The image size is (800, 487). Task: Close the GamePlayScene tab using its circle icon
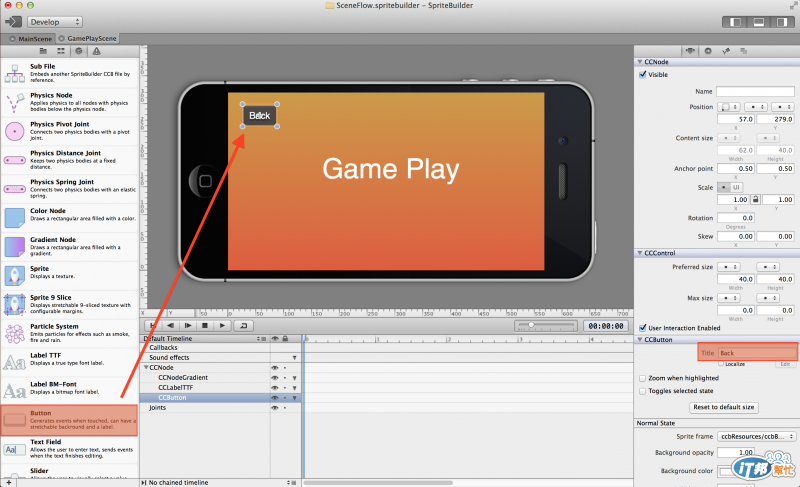[x=62, y=39]
